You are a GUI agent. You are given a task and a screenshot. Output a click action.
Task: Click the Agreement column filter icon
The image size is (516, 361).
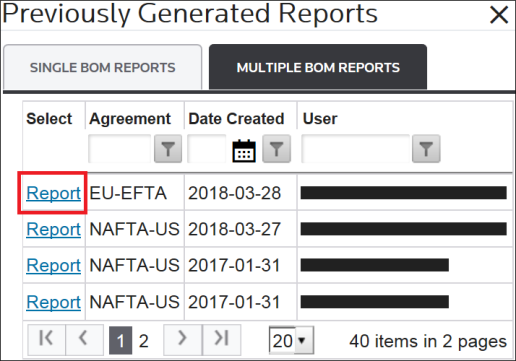pos(168,149)
